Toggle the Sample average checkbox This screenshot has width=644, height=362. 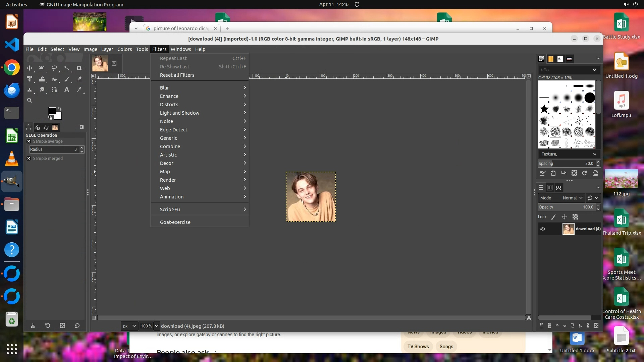coord(29,141)
